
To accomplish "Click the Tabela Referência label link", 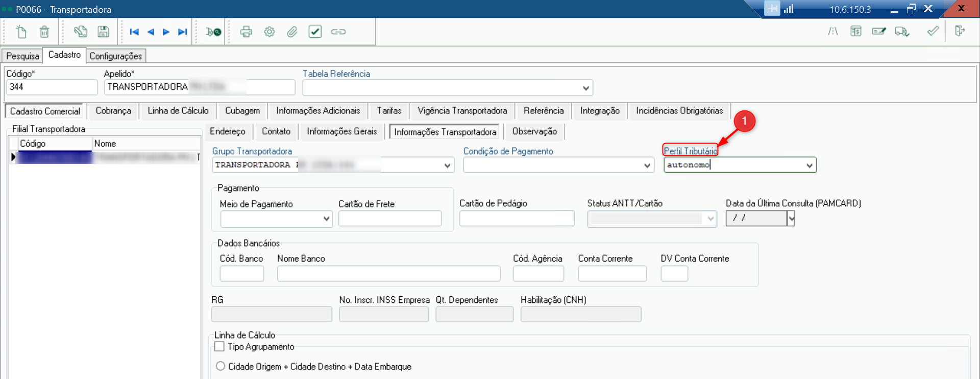I will tap(336, 74).
